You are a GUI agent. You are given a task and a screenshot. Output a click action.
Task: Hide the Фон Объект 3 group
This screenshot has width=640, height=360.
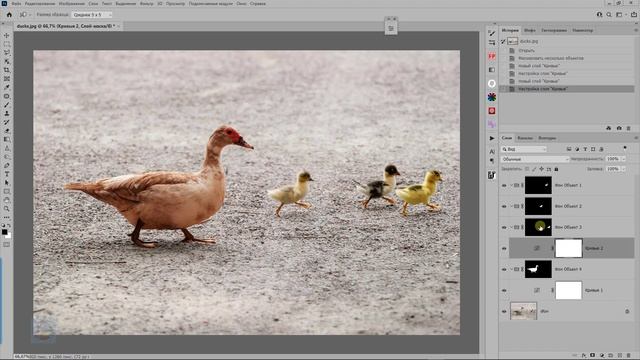point(504,227)
